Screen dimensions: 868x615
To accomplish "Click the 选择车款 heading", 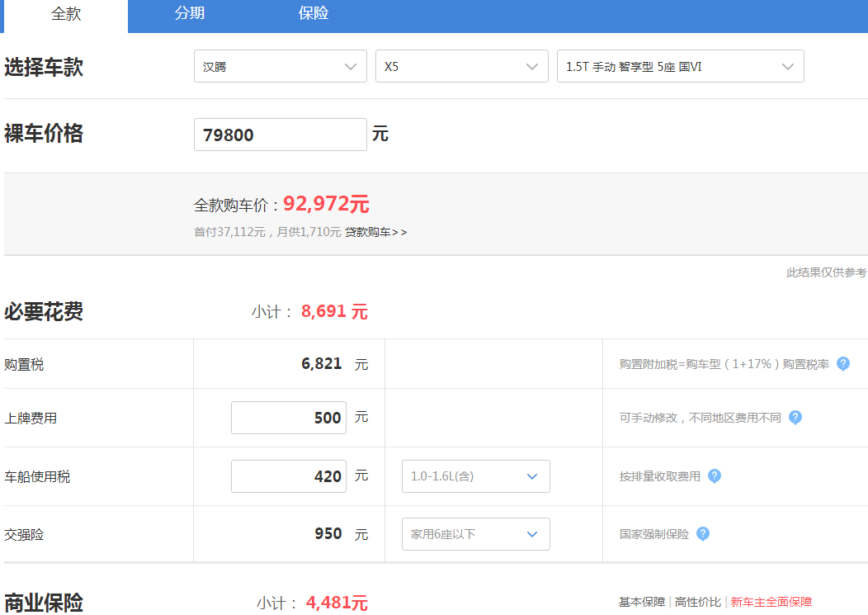I will (44, 67).
